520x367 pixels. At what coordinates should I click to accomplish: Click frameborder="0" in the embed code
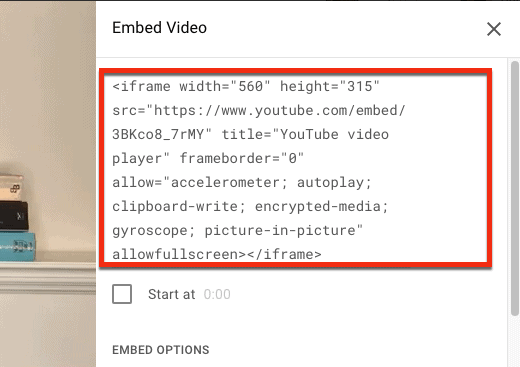[242, 158]
